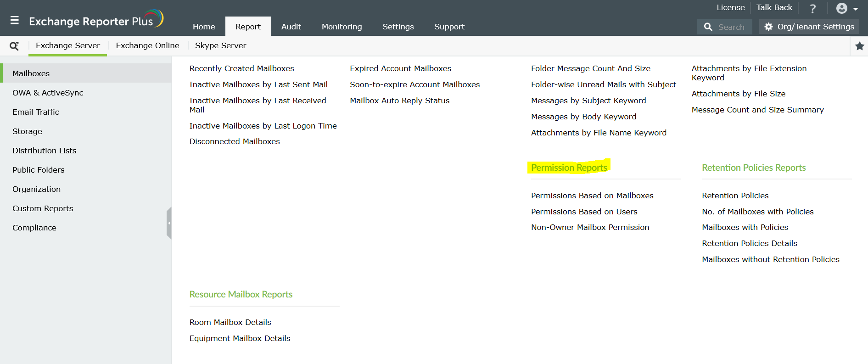Open Folder-wise Unread Mails with Subject
This screenshot has height=364, width=868.
point(604,84)
